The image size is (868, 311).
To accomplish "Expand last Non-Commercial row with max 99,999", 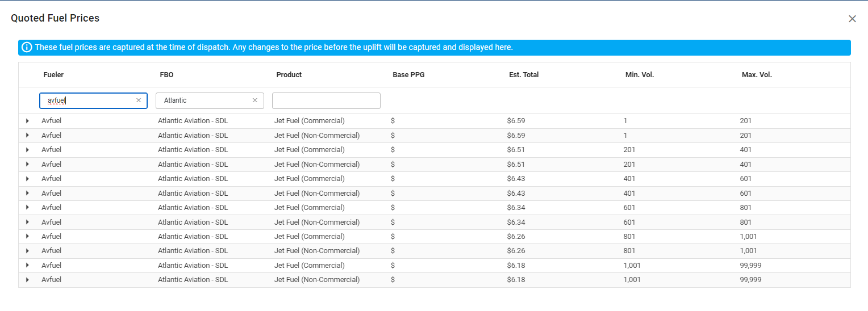I will click(x=27, y=280).
